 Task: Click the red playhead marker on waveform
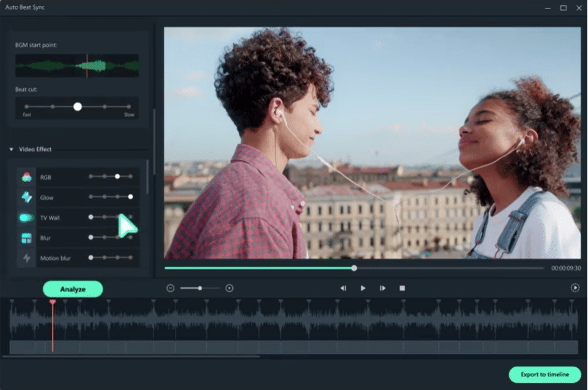pos(53,302)
